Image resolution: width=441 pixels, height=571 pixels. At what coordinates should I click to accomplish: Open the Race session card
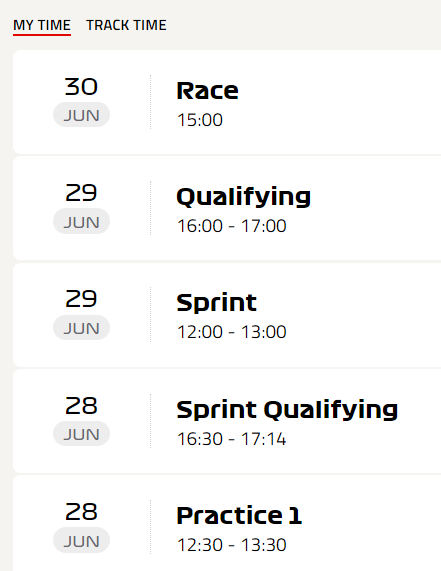(x=227, y=102)
